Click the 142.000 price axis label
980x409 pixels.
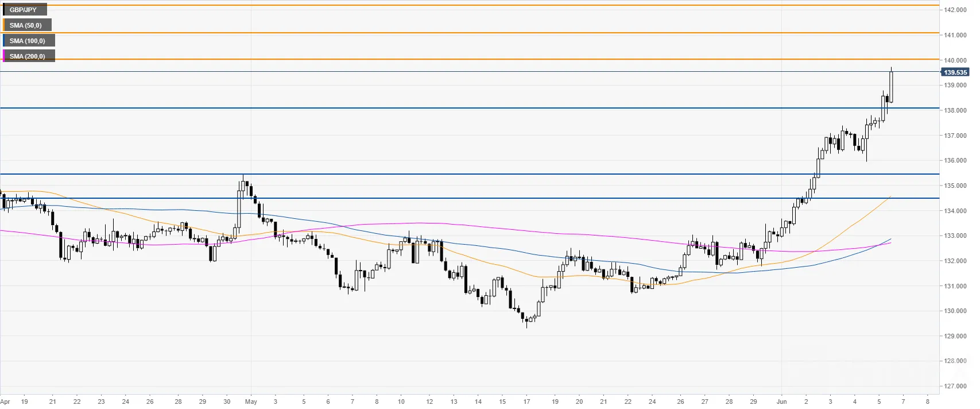(x=955, y=10)
